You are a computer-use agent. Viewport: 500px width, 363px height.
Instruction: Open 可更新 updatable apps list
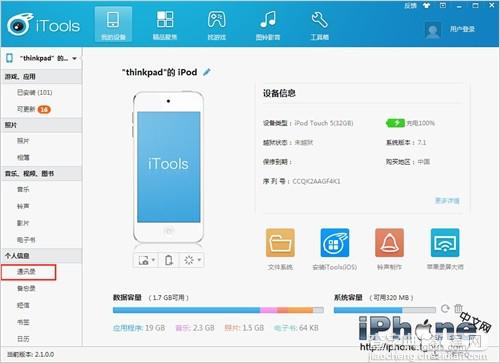coord(26,109)
